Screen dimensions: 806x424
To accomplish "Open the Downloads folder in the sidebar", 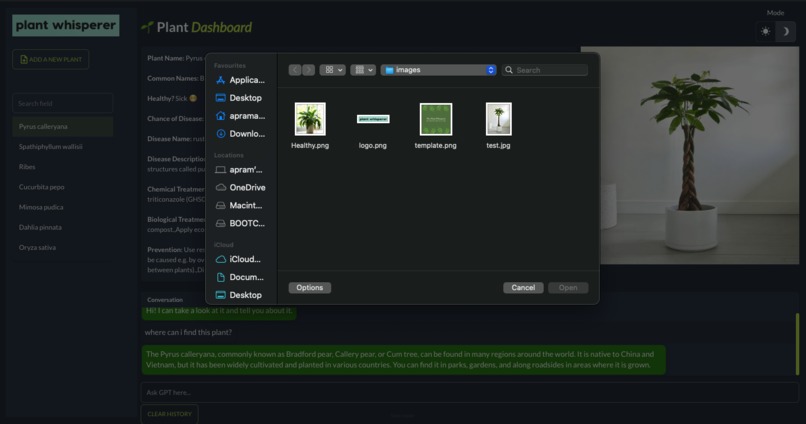I will 241,134.
